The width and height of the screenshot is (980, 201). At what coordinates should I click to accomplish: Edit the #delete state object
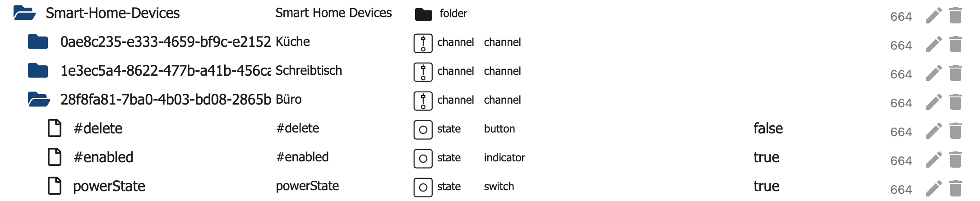pyautogui.click(x=934, y=131)
